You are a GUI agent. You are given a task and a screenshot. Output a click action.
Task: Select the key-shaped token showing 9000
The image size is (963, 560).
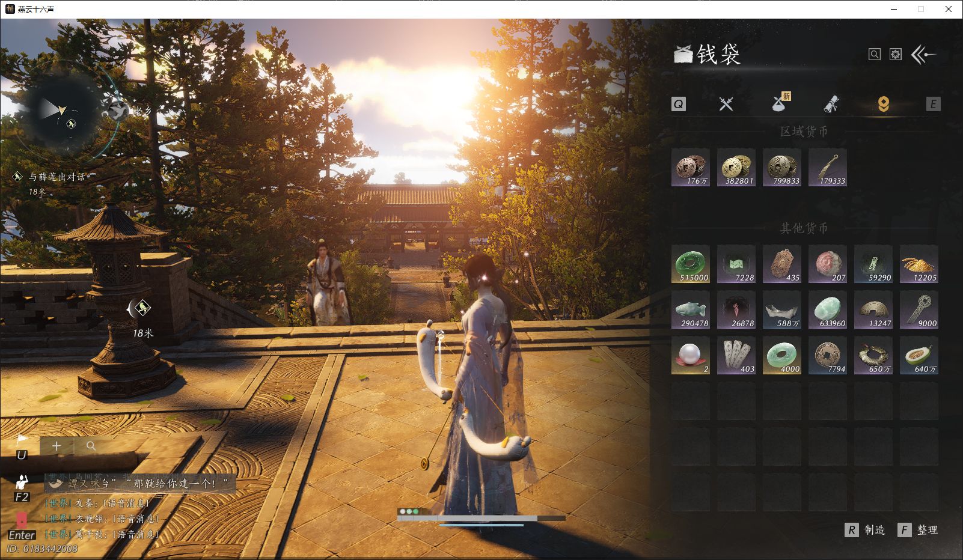919,309
